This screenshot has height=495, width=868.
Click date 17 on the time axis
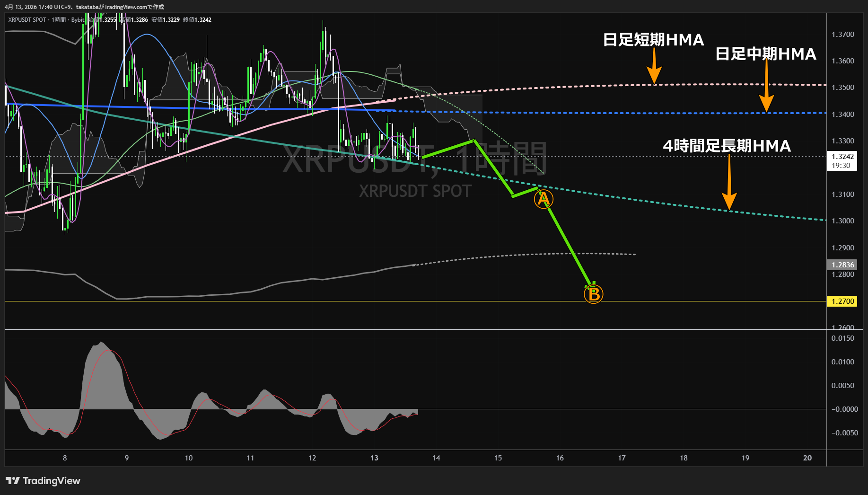click(x=622, y=458)
